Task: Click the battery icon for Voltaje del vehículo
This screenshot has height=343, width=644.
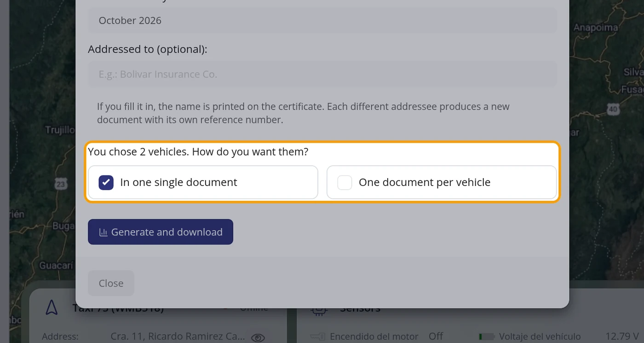Action: click(486, 337)
